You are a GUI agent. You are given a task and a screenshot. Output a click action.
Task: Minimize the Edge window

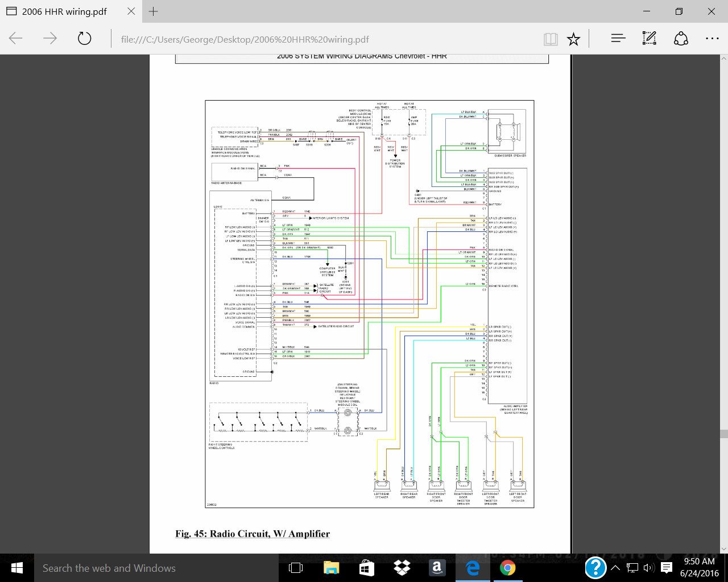tap(647, 11)
